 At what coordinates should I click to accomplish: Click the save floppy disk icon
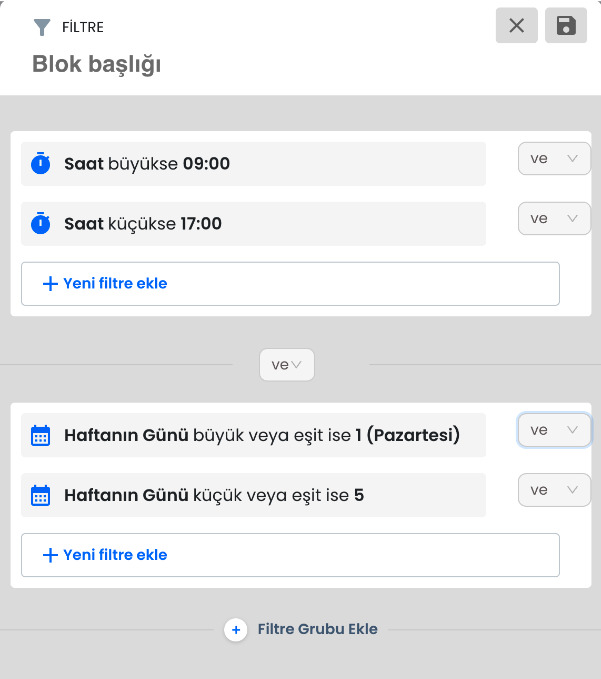[x=565, y=25]
